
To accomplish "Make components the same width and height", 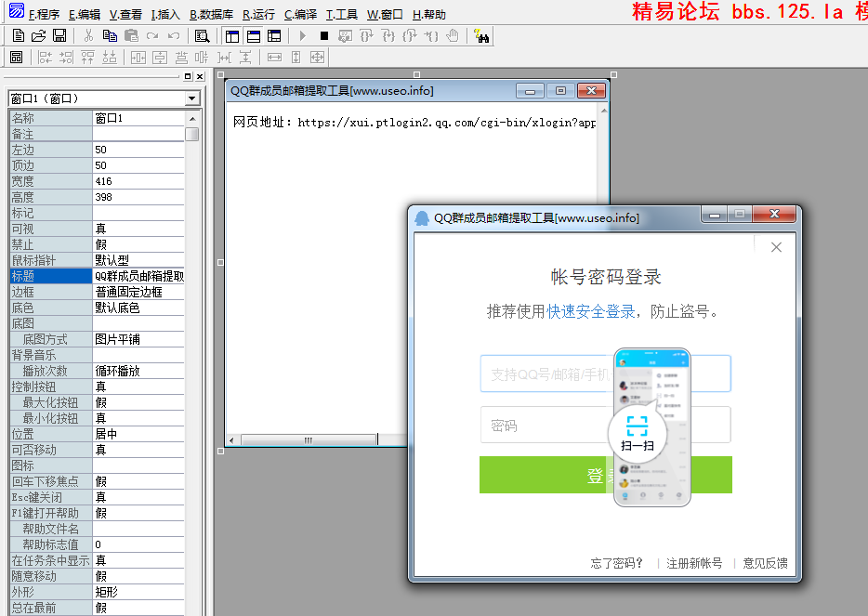I will (x=317, y=57).
